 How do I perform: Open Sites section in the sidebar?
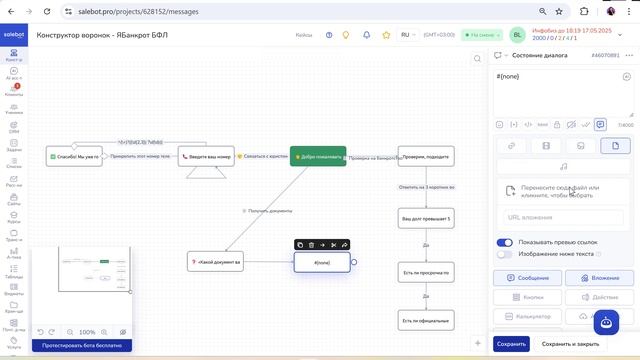pyautogui.click(x=14, y=200)
